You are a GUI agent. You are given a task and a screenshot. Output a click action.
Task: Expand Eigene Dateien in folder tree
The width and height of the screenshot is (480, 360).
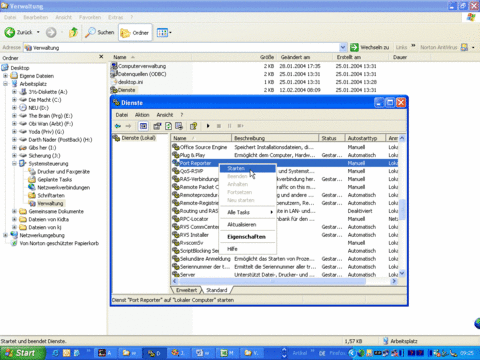click(x=5, y=76)
